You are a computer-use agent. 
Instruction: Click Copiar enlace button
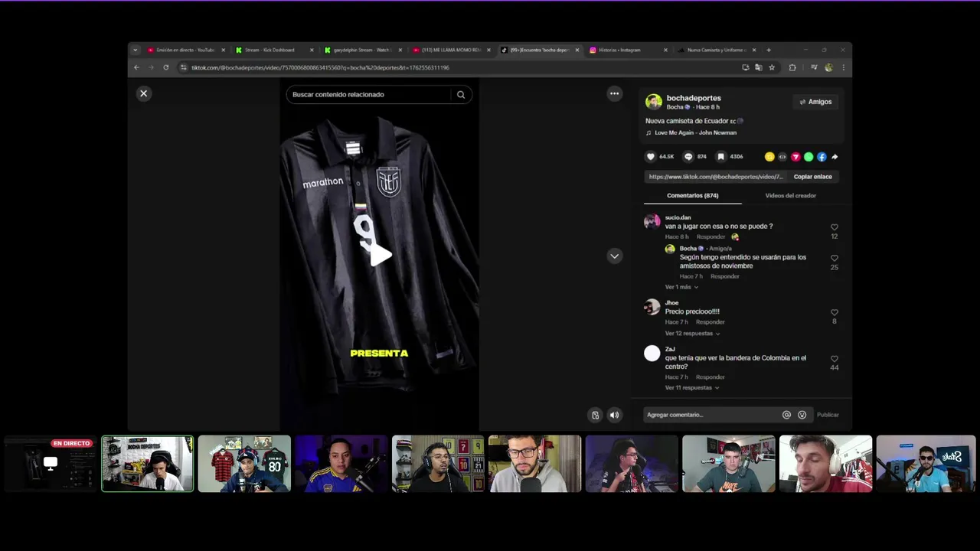tap(812, 177)
